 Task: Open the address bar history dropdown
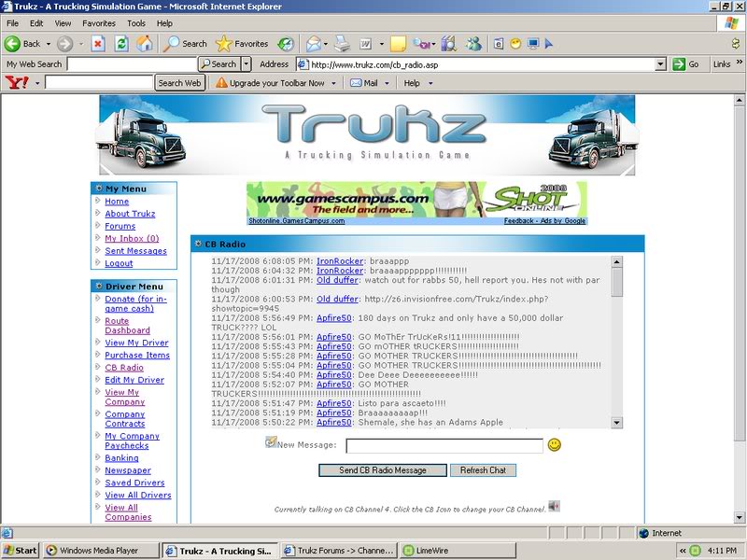click(662, 65)
